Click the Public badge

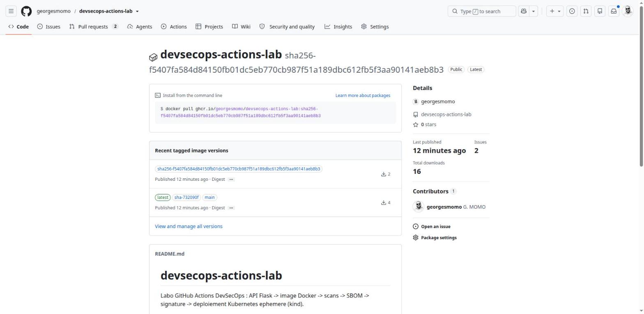pos(456,69)
